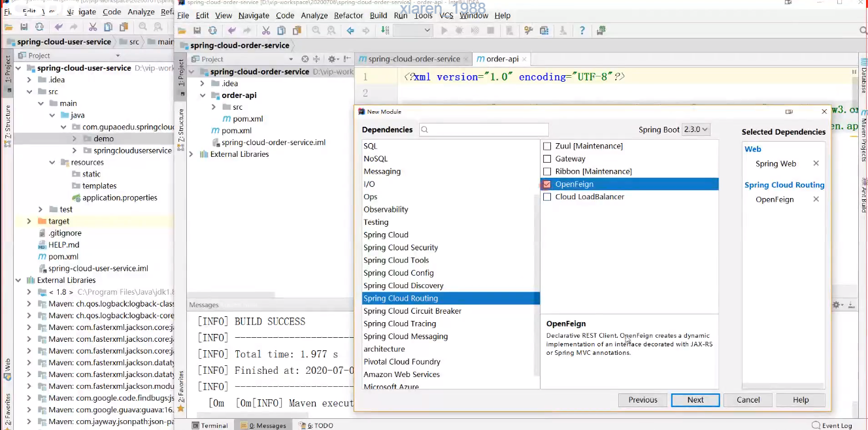Click Cut scissors in user-service window toolbar
The image size is (868, 430).
pos(93,27)
